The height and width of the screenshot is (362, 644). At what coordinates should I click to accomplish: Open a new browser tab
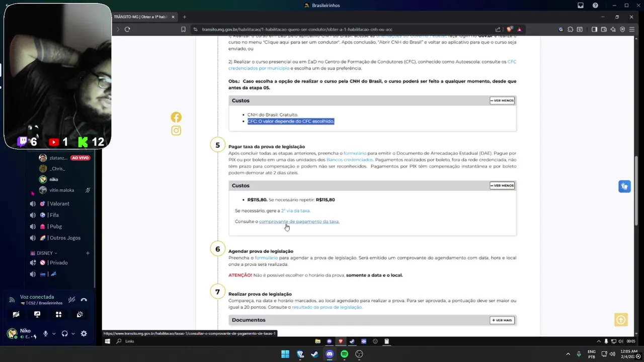point(185,17)
